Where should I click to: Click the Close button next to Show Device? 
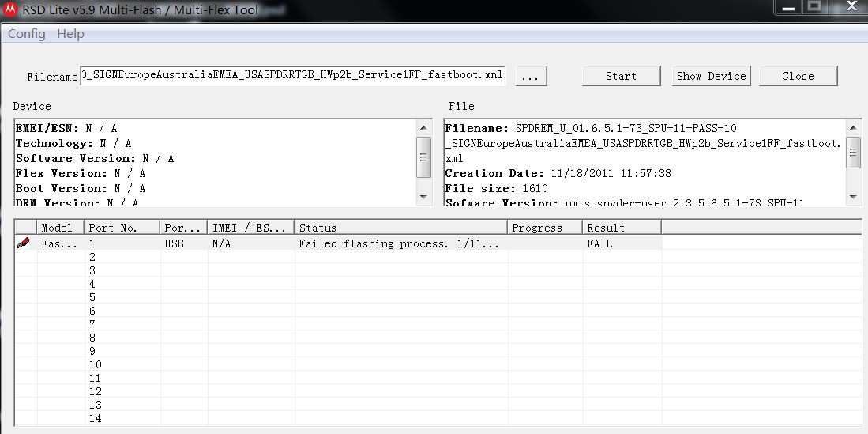click(x=798, y=76)
